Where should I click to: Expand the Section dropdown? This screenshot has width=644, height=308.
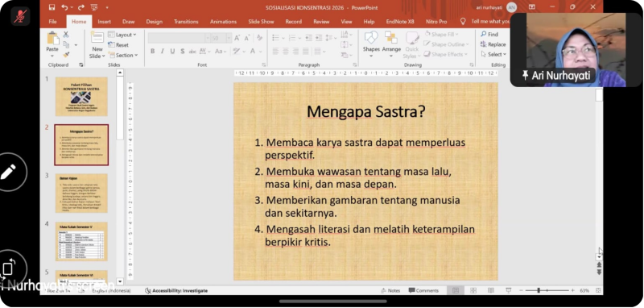pos(122,55)
